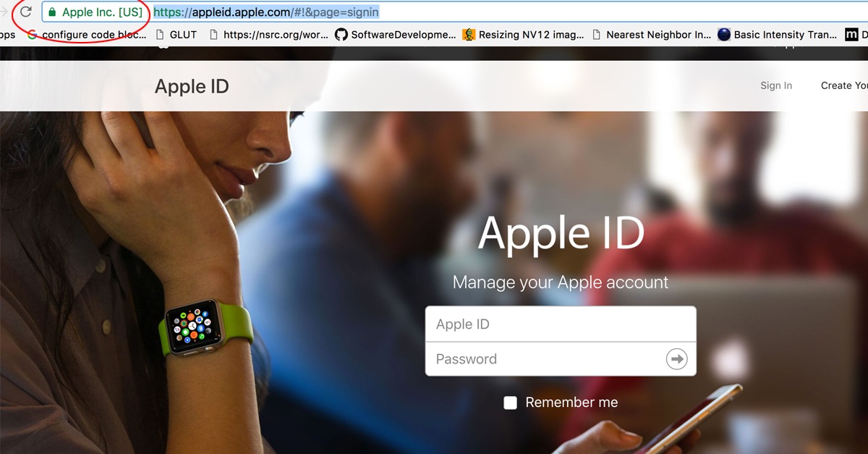Image resolution: width=868 pixels, height=454 pixels.
Task: Click the Remember me label text
Action: pos(571,403)
